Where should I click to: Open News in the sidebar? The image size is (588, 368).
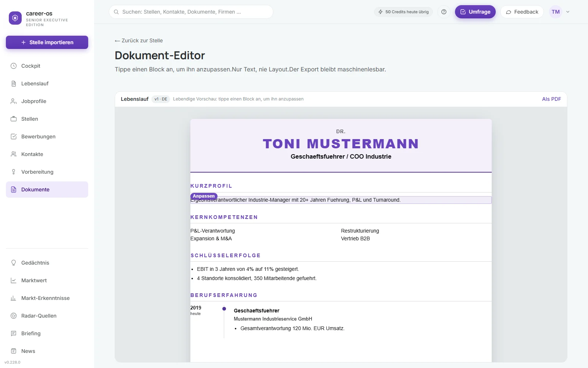47,351
